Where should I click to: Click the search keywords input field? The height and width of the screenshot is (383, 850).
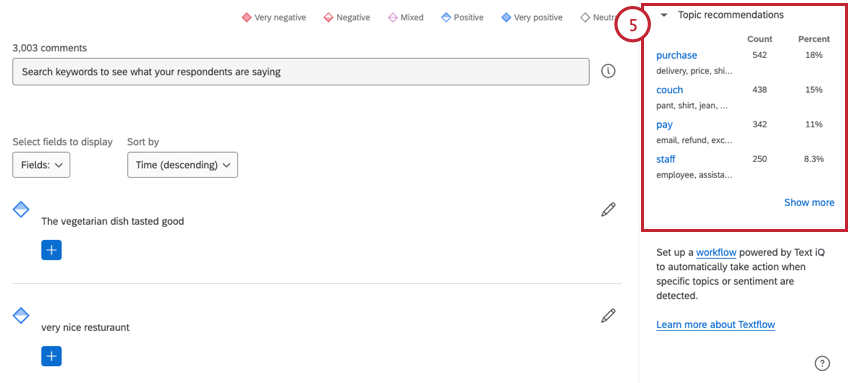click(x=301, y=72)
